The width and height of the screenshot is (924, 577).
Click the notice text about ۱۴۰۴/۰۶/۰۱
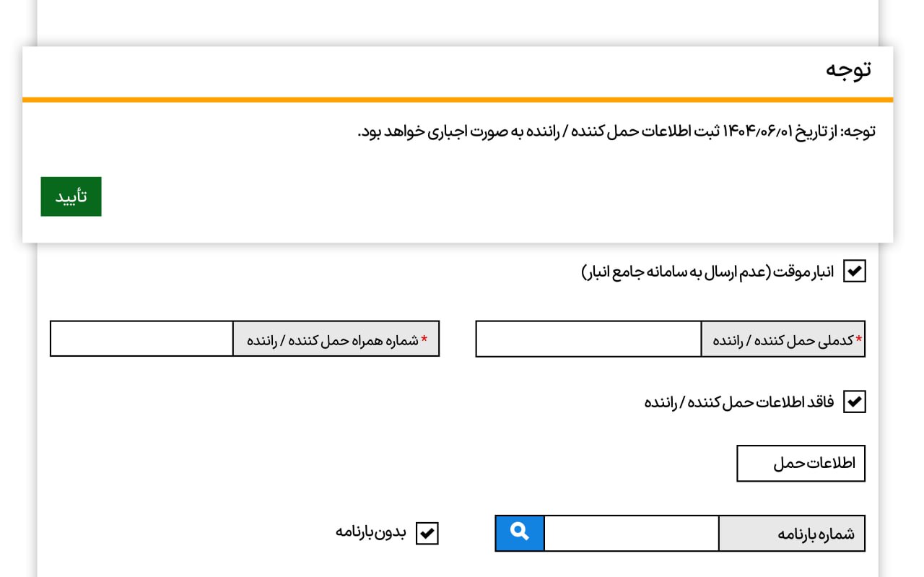(616, 131)
